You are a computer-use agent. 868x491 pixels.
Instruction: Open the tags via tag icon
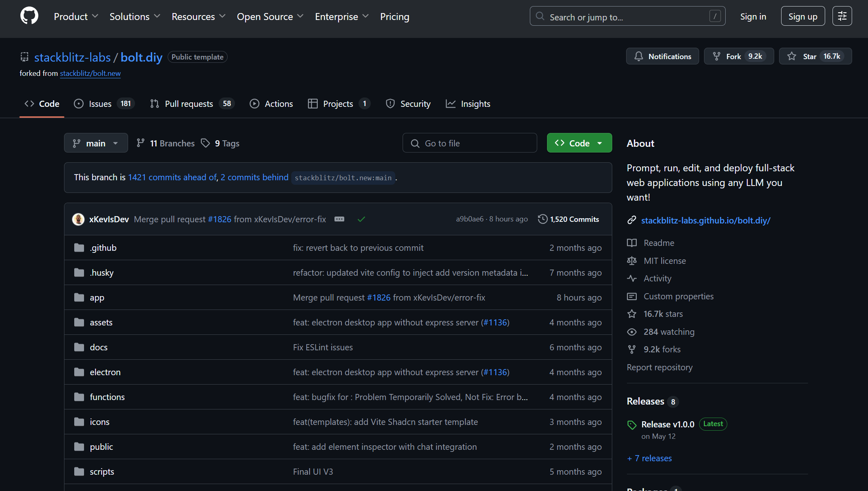pos(206,143)
